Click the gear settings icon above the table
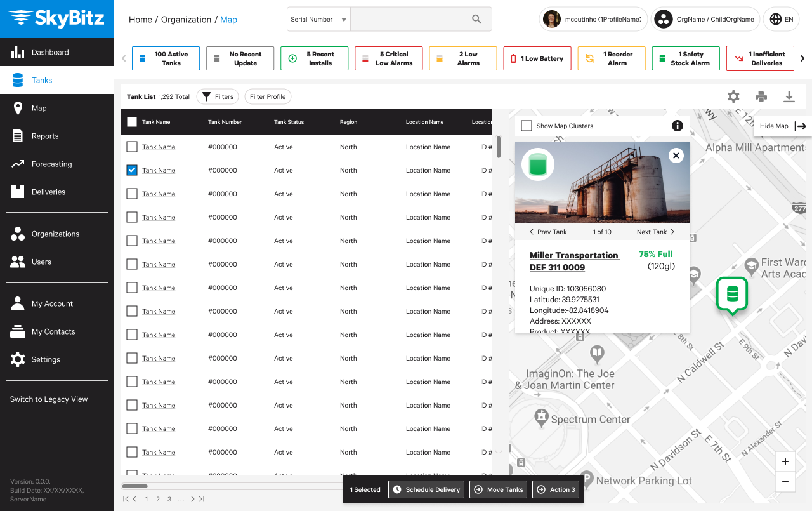 coord(733,96)
